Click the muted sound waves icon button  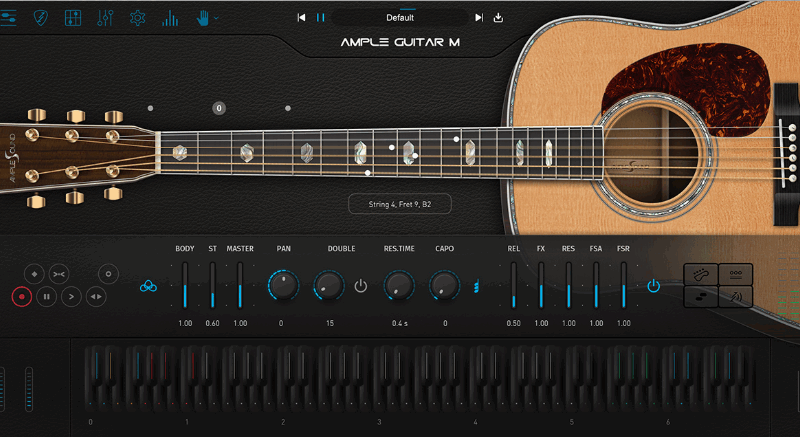pos(736,297)
